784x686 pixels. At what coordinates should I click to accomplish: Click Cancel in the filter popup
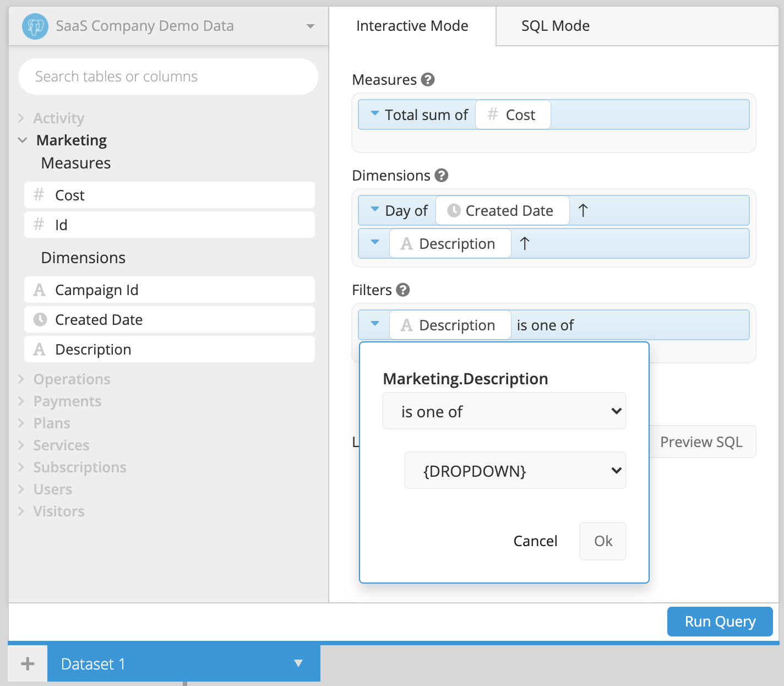(x=535, y=541)
